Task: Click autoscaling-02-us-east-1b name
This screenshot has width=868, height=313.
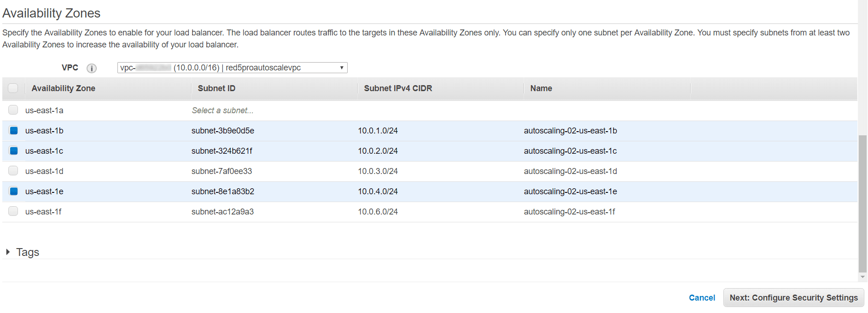Action: [x=571, y=131]
